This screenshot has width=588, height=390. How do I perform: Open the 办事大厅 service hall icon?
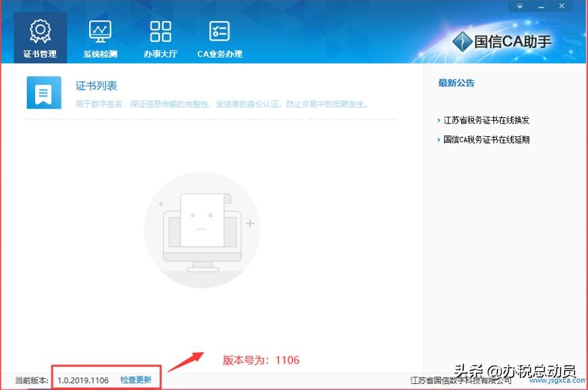pyautogui.click(x=160, y=37)
